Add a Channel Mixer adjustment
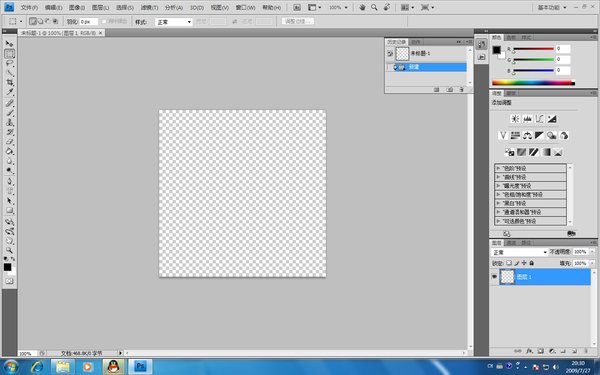600x375 pixels. pyautogui.click(x=564, y=135)
